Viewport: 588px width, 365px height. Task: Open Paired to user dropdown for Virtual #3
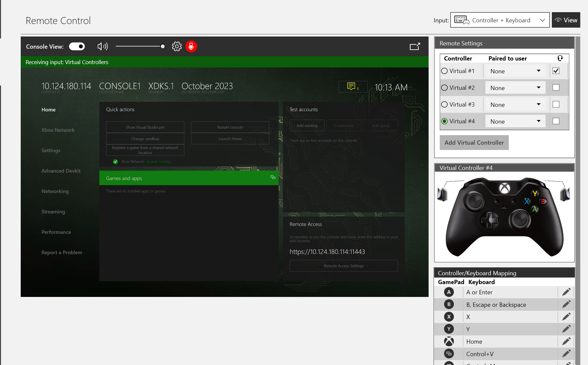(x=515, y=105)
